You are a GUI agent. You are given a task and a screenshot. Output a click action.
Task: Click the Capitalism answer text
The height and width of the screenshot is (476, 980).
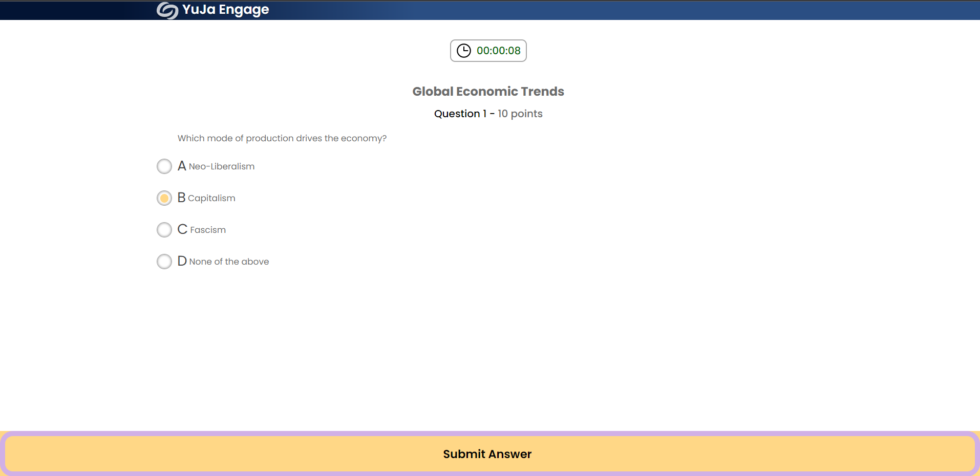pyautogui.click(x=211, y=199)
